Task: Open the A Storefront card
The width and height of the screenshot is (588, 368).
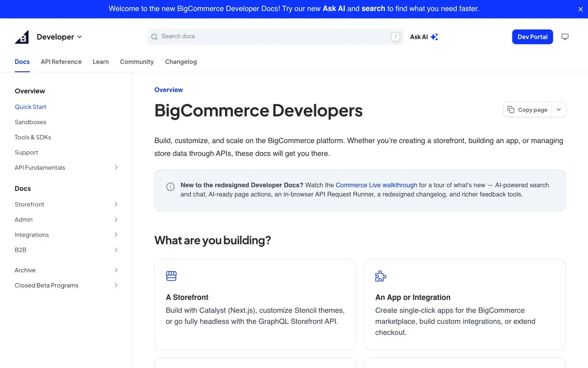Action: [x=255, y=305]
